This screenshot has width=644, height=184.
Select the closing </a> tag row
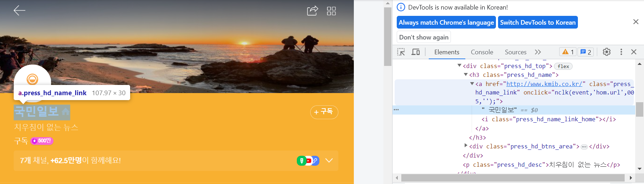(x=482, y=128)
